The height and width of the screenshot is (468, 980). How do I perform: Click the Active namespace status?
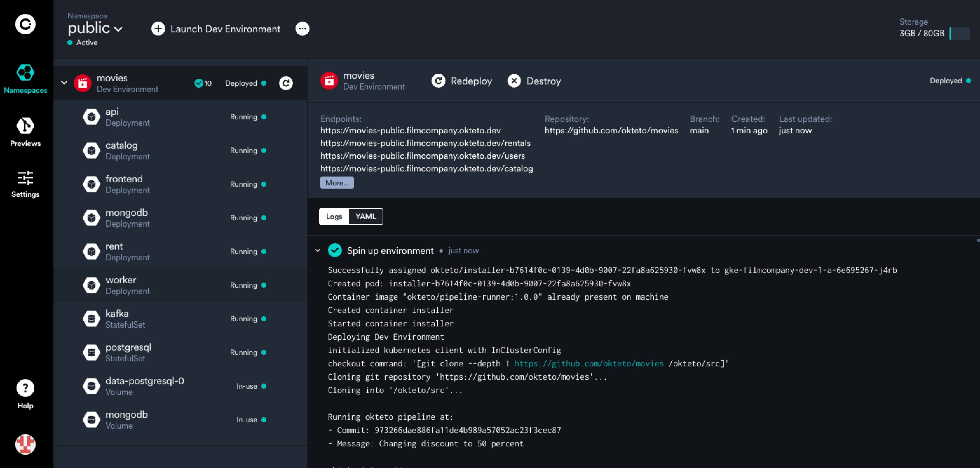(83, 43)
